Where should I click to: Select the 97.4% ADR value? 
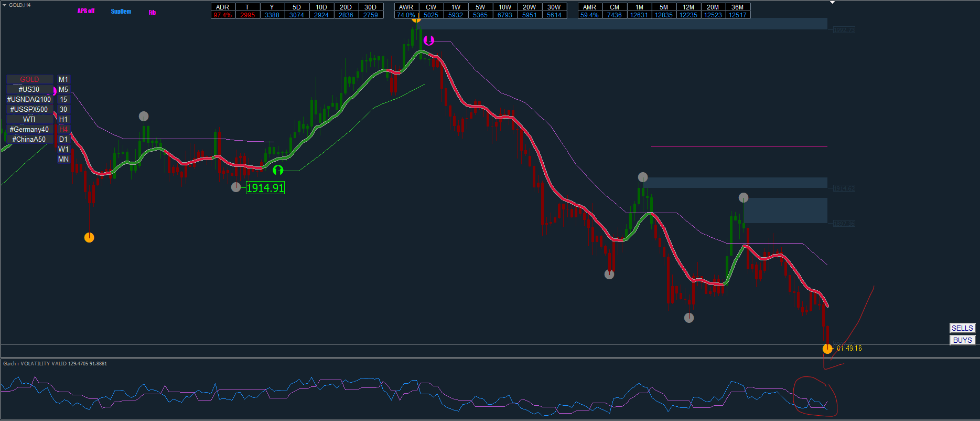(x=223, y=15)
